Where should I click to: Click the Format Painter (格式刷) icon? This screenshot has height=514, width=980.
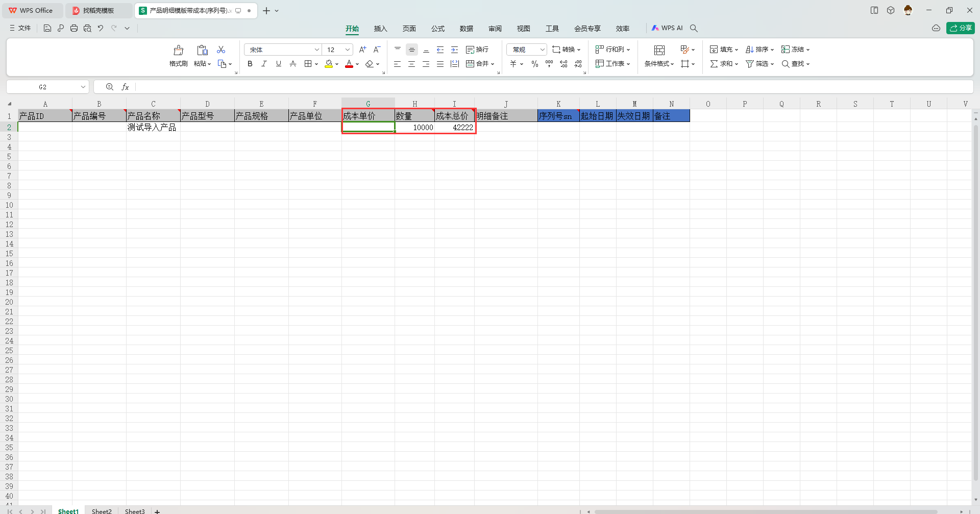pyautogui.click(x=178, y=51)
